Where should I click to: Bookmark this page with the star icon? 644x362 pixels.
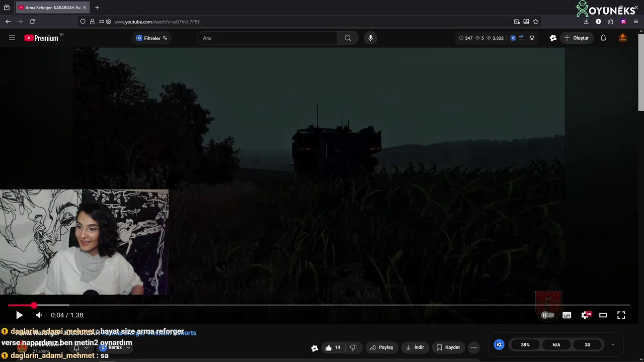(x=535, y=22)
